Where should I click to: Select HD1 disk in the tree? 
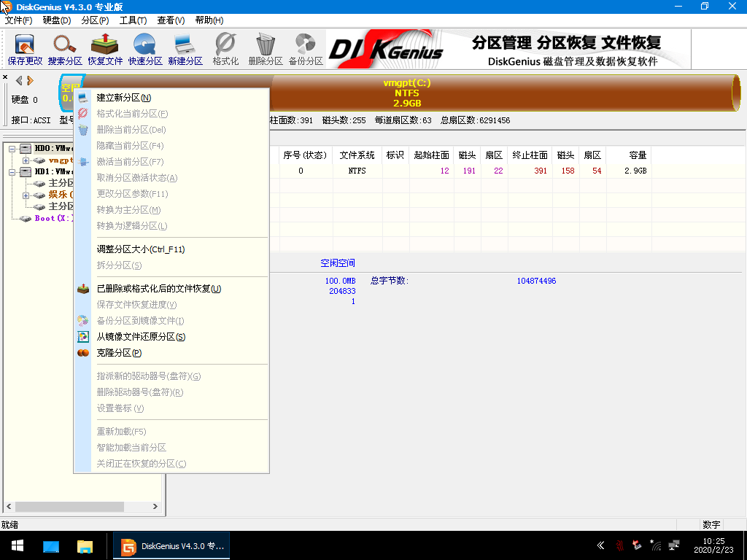click(53, 171)
